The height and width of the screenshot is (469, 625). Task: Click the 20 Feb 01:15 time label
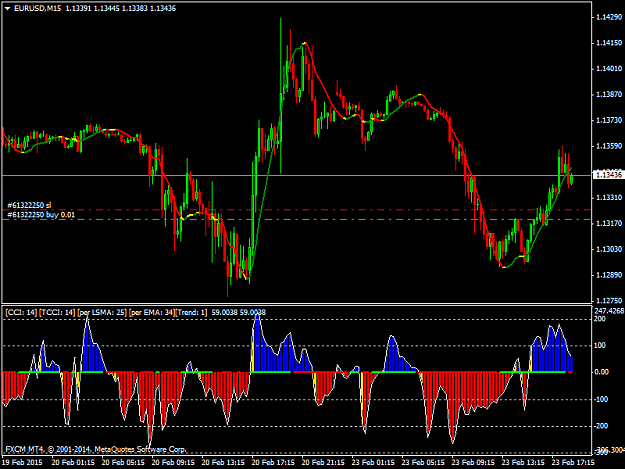(x=73, y=463)
